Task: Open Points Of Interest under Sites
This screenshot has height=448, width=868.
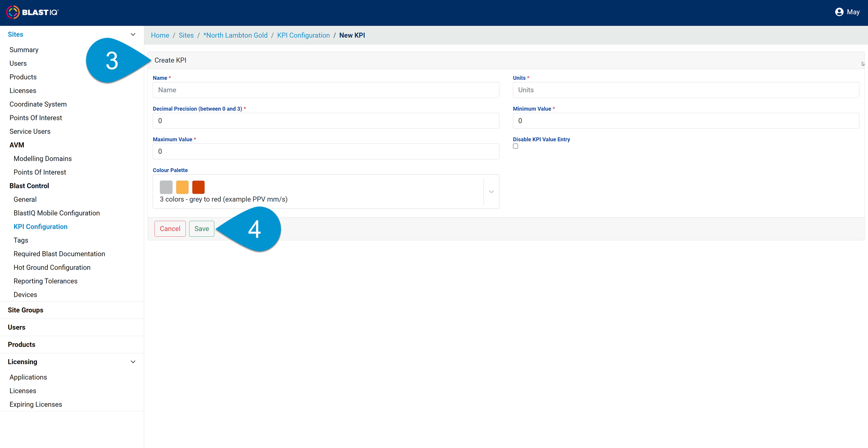Action: (x=36, y=118)
